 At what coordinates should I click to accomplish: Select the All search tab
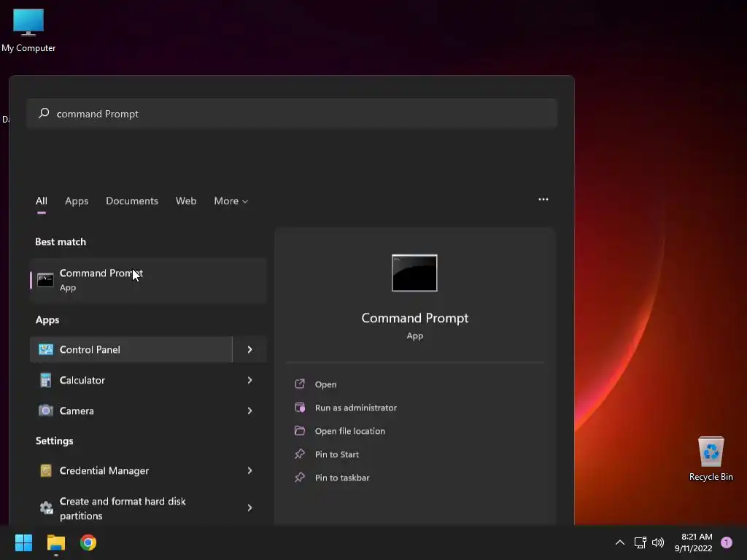(x=42, y=201)
